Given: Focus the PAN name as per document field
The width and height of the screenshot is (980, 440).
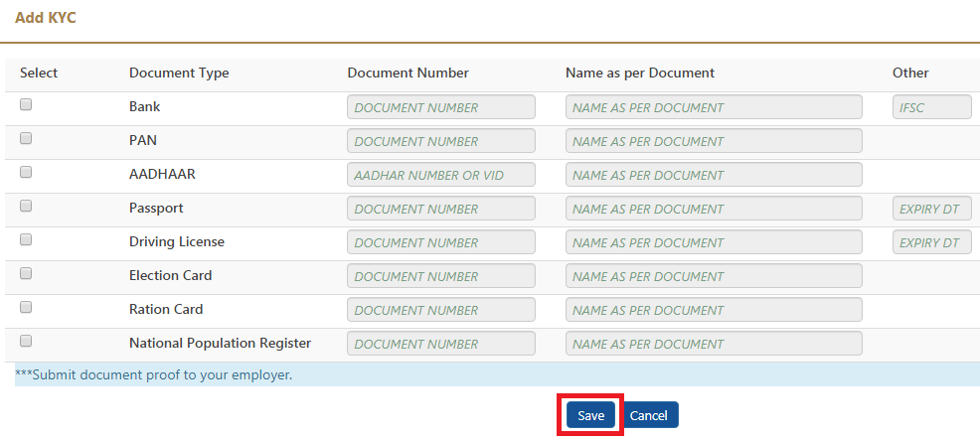Looking at the screenshot, I should (714, 141).
